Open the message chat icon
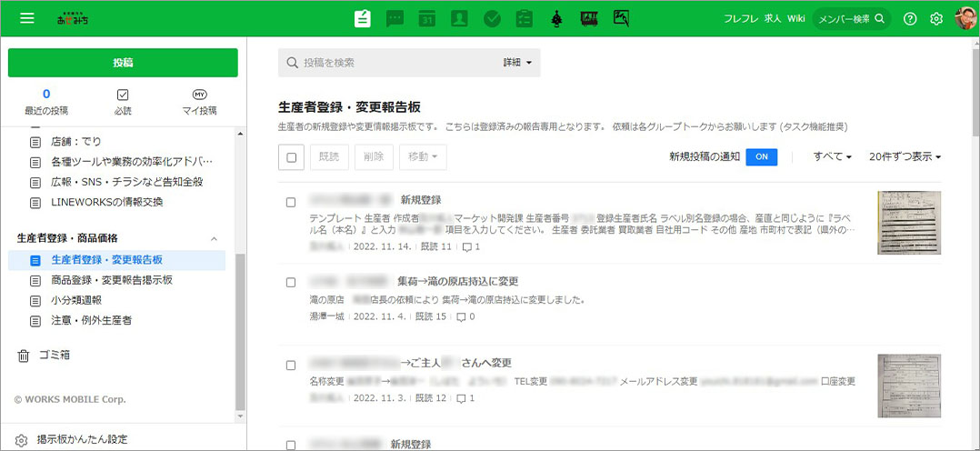Image resolution: width=980 pixels, height=451 pixels. (x=395, y=18)
